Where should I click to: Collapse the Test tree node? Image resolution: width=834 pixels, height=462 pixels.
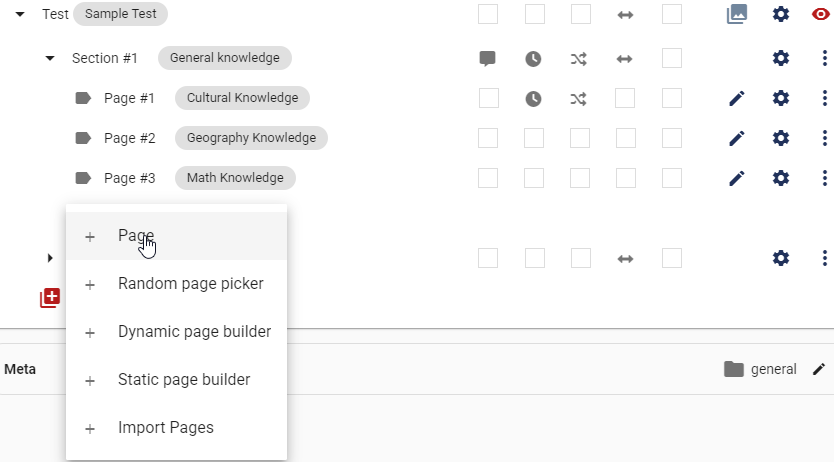coord(20,14)
